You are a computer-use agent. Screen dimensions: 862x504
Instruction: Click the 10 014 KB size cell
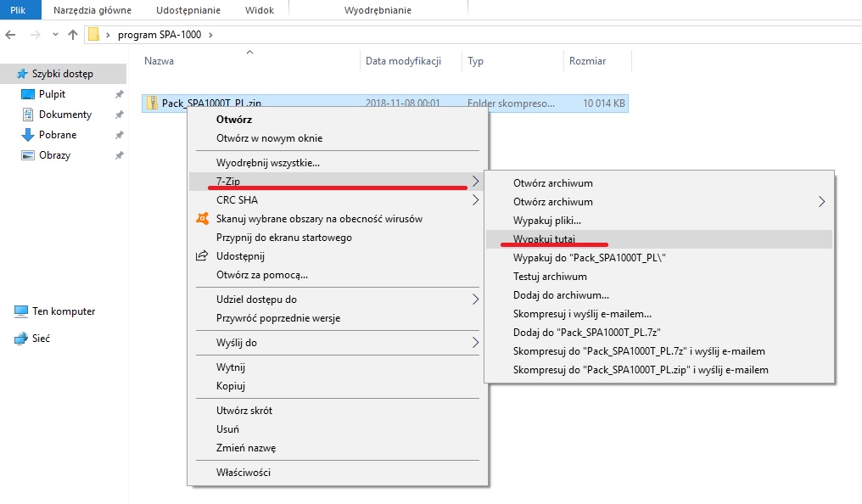tap(603, 103)
